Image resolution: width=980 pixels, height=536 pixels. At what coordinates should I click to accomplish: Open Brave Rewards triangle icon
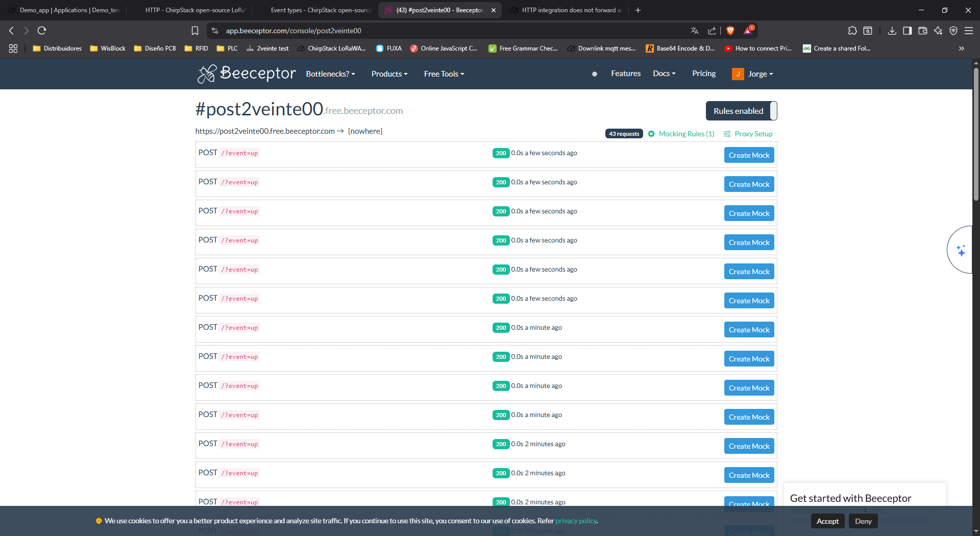click(748, 31)
